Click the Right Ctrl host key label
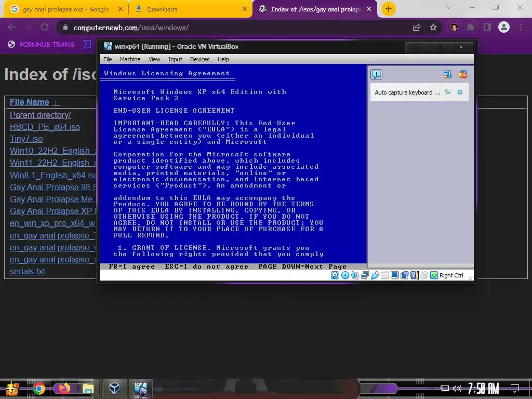The height and width of the screenshot is (399, 532). [451, 275]
